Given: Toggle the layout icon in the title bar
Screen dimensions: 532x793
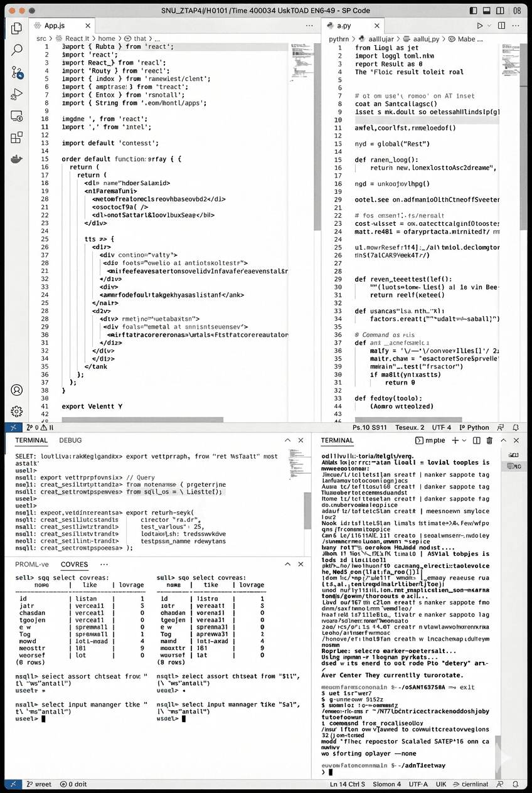Looking at the screenshot, I should (x=519, y=11).
